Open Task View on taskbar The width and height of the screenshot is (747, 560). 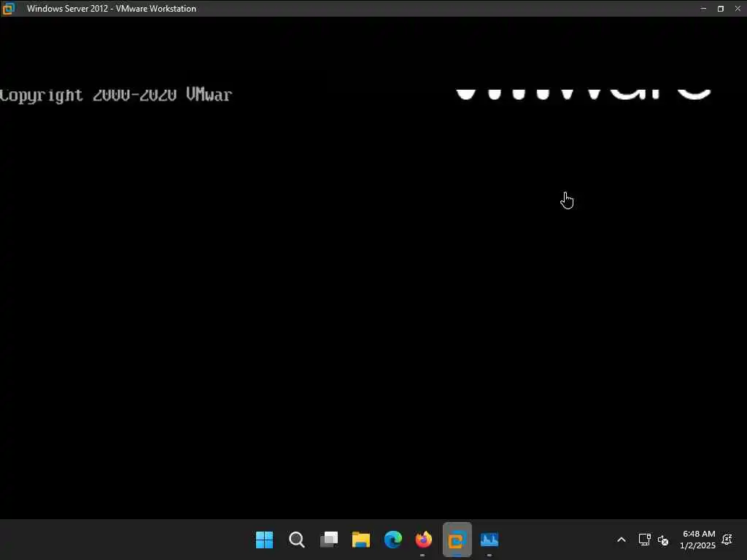click(x=329, y=540)
